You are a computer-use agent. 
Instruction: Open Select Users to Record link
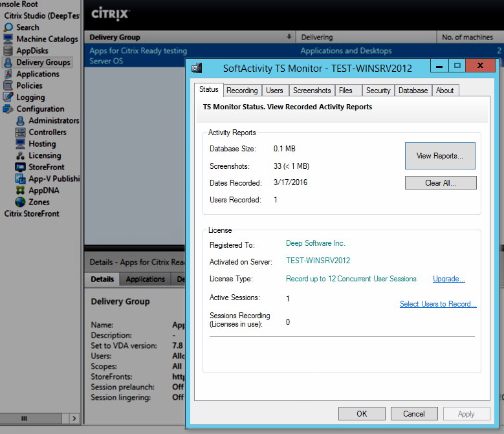coord(438,304)
